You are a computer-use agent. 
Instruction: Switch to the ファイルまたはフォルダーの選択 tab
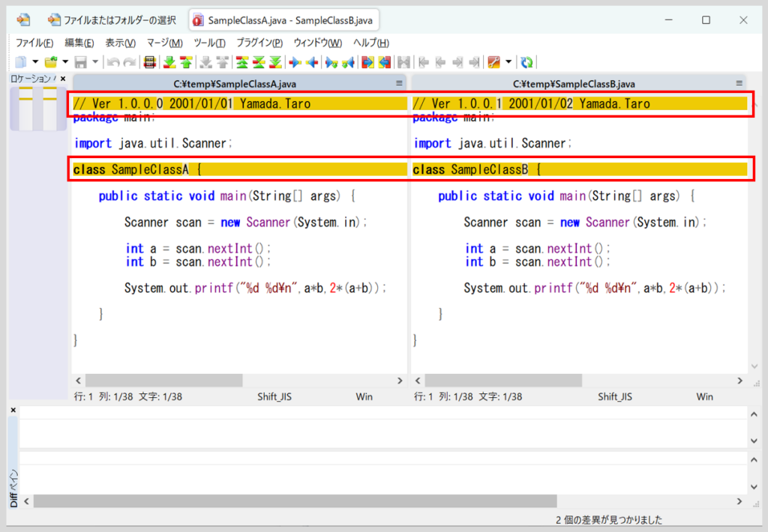[x=112, y=20]
